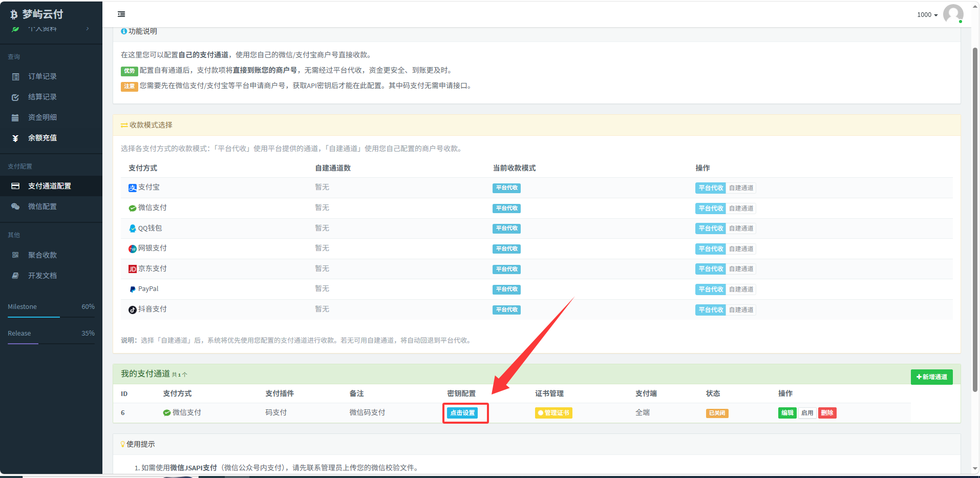Toggle the sidebar hamburger menu icon
Viewport: 980px width, 478px height.
pyautogui.click(x=121, y=14)
